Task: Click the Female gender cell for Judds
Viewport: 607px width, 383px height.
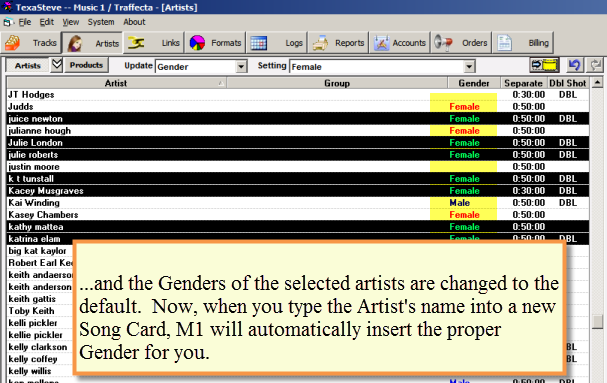Action: click(464, 106)
